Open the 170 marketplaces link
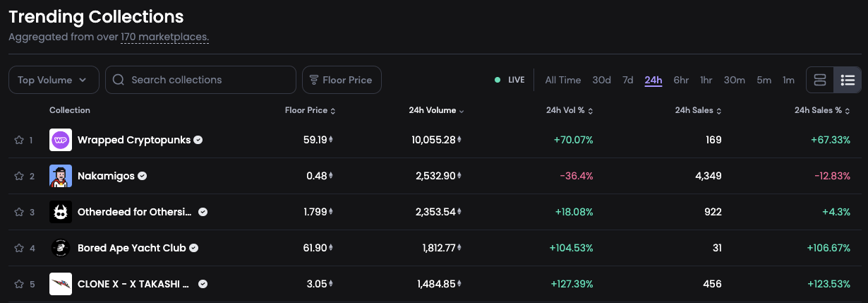The height and width of the screenshot is (303, 868). (x=164, y=37)
